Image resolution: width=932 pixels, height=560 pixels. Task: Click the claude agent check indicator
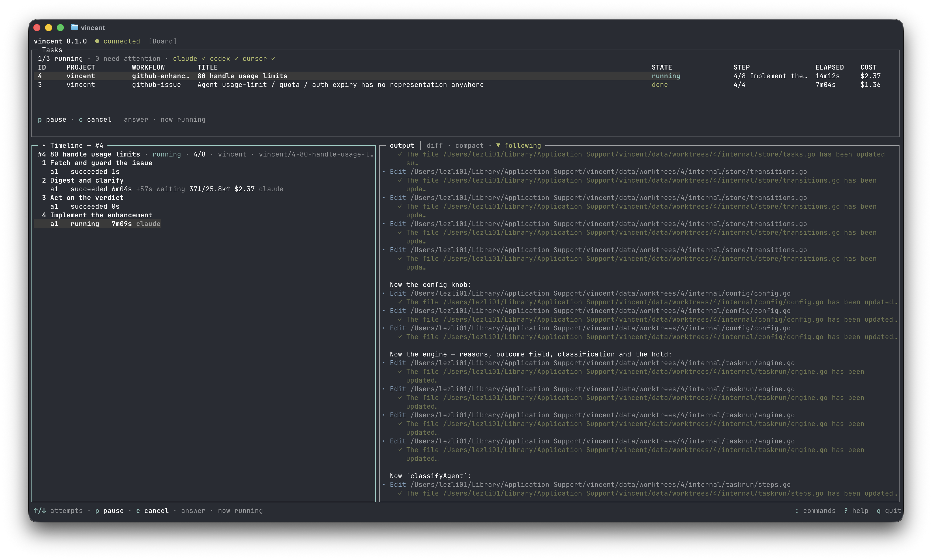(x=190, y=59)
